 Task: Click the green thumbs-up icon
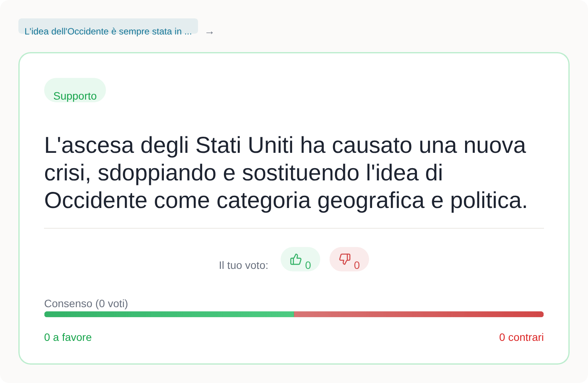tap(296, 260)
